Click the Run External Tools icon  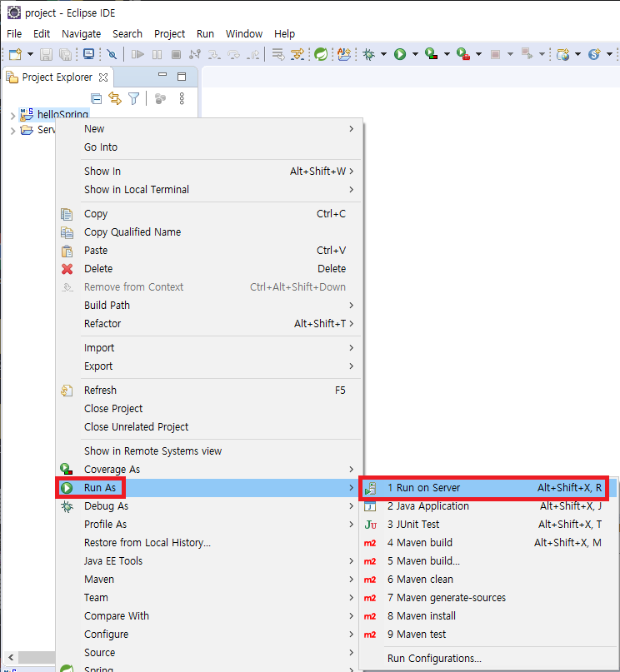click(x=463, y=54)
